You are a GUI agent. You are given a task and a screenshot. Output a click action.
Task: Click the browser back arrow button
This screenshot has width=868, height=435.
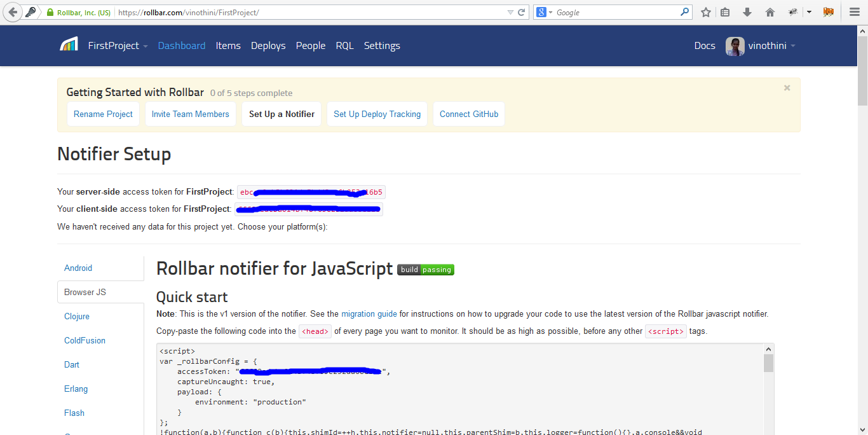pos(13,12)
